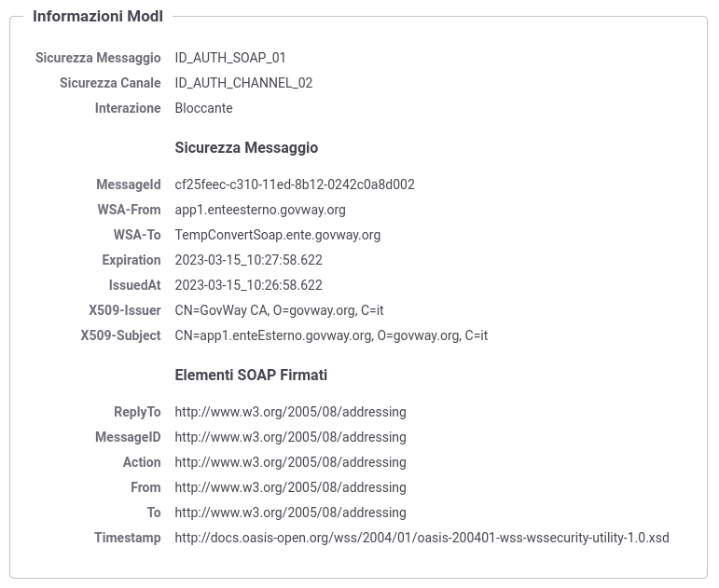Click the Action addressing URL
The image size is (719, 588).
(290, 462)
